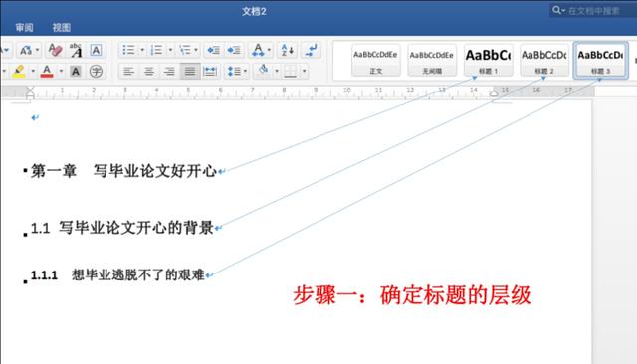Switch to the 视图 ribbon tab
637x364 pixels.
pos(62,27)
